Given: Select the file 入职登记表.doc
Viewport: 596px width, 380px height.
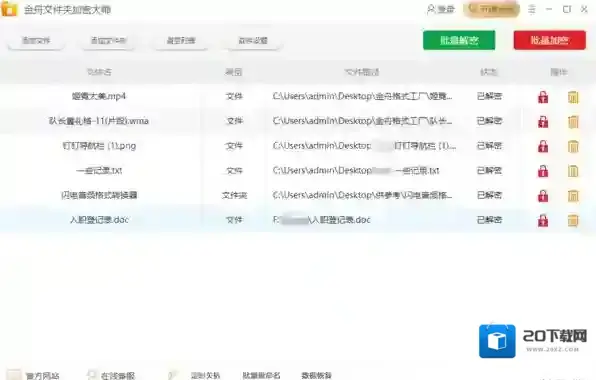Looking at the screenshot, I should click(99, 220).
